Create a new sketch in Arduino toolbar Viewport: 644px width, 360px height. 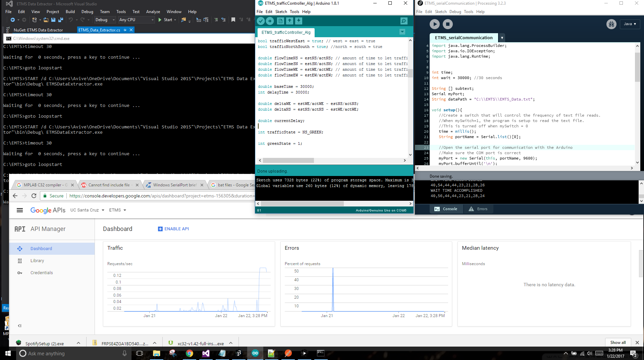pyautogui.click(x=280, y=21)
